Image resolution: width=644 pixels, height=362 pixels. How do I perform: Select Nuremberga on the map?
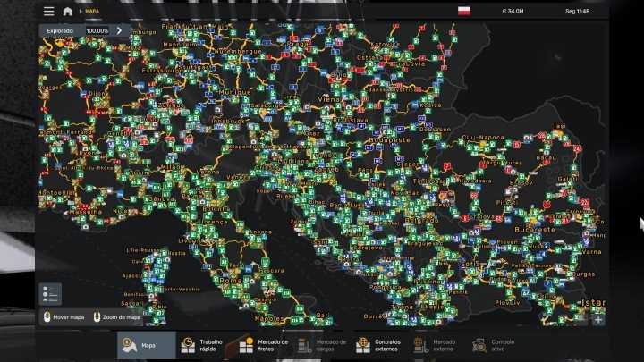pyautogui.click(x=238, y=52)
